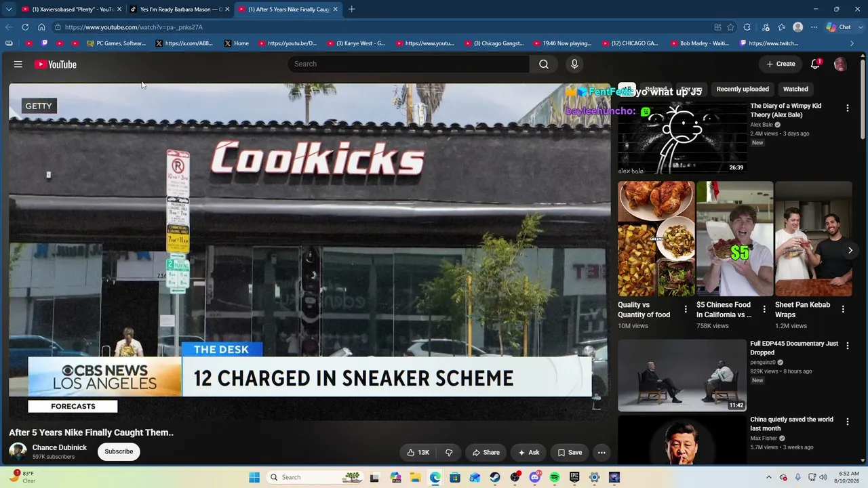Screen dimensions: 868x488
Task: Select the For you filter chip
Action: click(x=691, y=89)
